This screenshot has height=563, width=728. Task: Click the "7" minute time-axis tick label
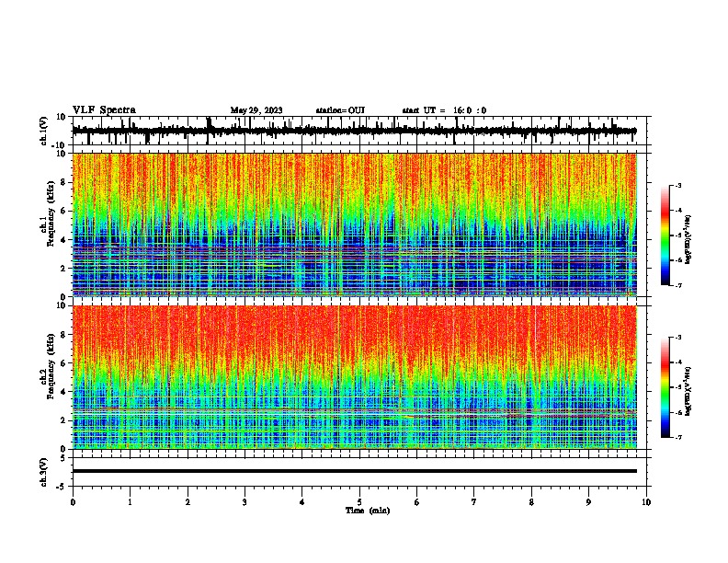click(474, 502)
